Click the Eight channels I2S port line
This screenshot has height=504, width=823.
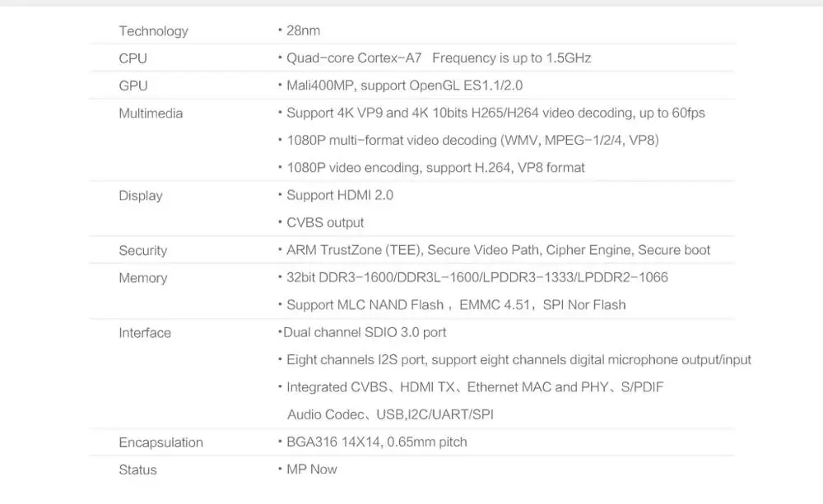point(518,360)
